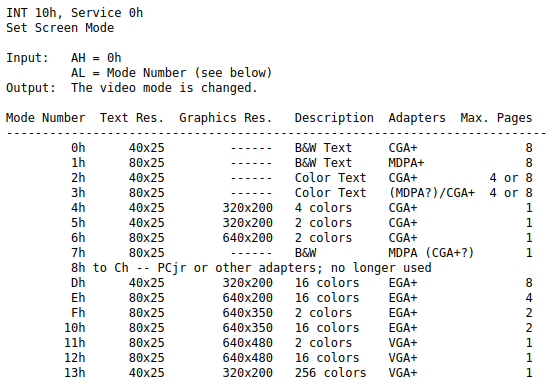Viewport: 559px width, 389px height.
Task: Click 'MDPA (CGA+?)' in the 7h row
Action: coord(431,252)
